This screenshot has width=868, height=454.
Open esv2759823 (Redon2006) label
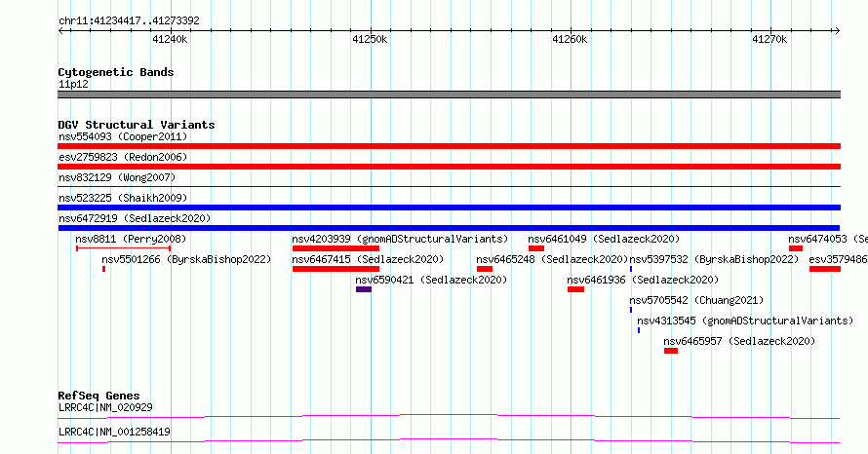click(x=123, y=157)
